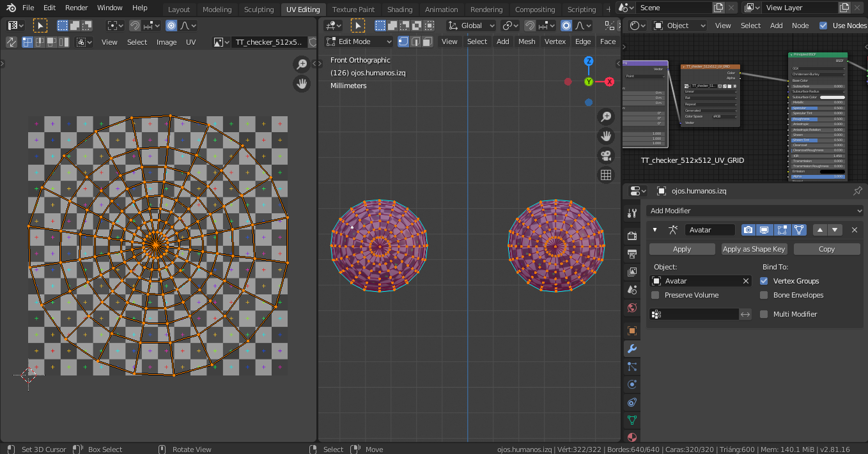Switch to the Texture Paint workspace tab
Image resolution: width=868 pixels, height=454 pixels.
click(353, 10)
